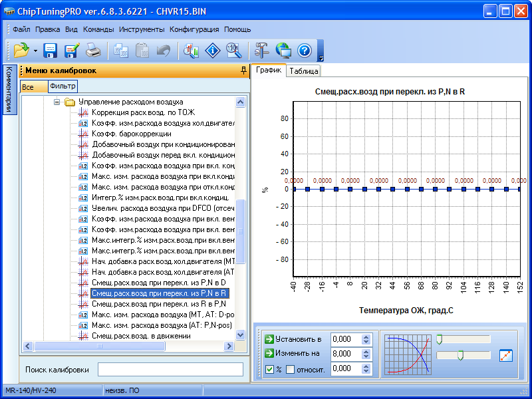Click the blue question mark help icon
532x399 pixels.
pos(305,50)
